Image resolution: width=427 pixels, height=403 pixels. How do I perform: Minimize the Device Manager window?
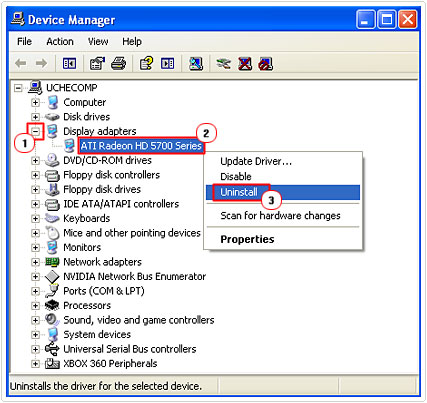(x=365, y=20)
